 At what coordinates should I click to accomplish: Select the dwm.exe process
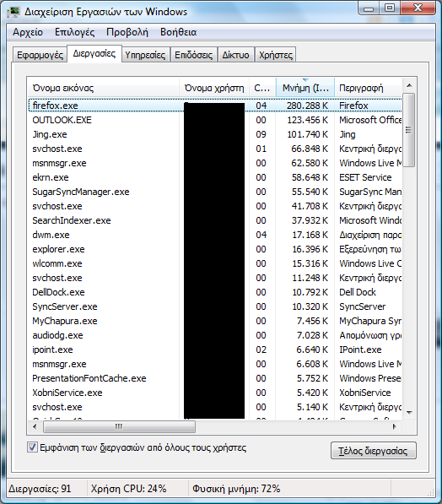(x=214, y=235)
